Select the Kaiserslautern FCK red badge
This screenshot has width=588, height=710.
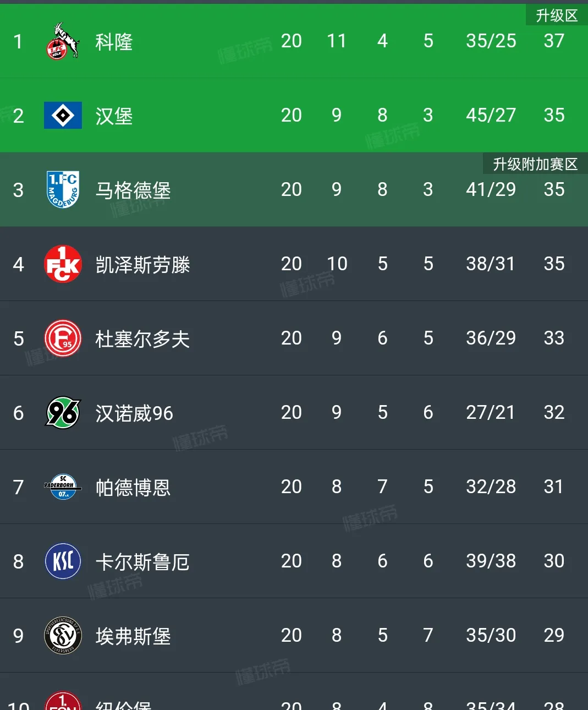click(x=63, y=264)
